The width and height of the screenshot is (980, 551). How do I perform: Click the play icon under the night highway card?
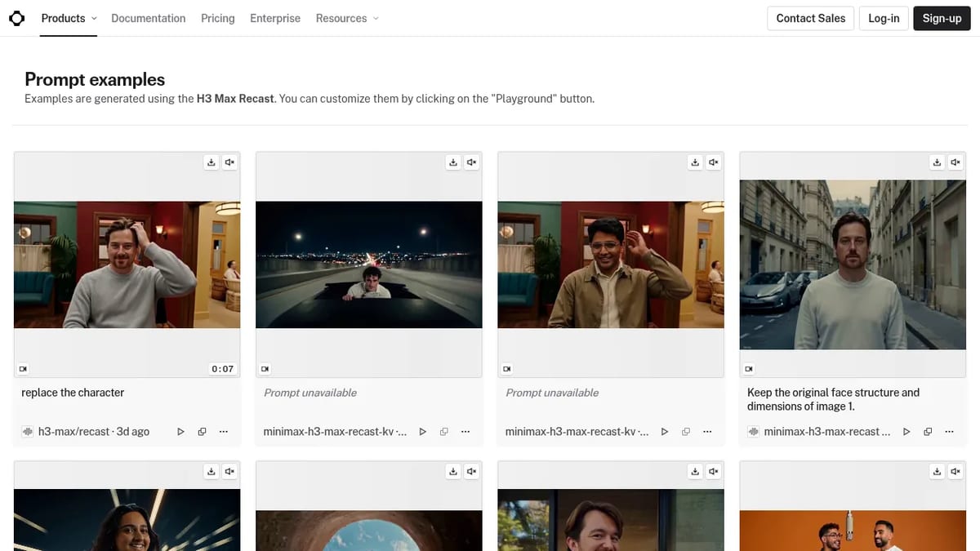pos(423,432)
